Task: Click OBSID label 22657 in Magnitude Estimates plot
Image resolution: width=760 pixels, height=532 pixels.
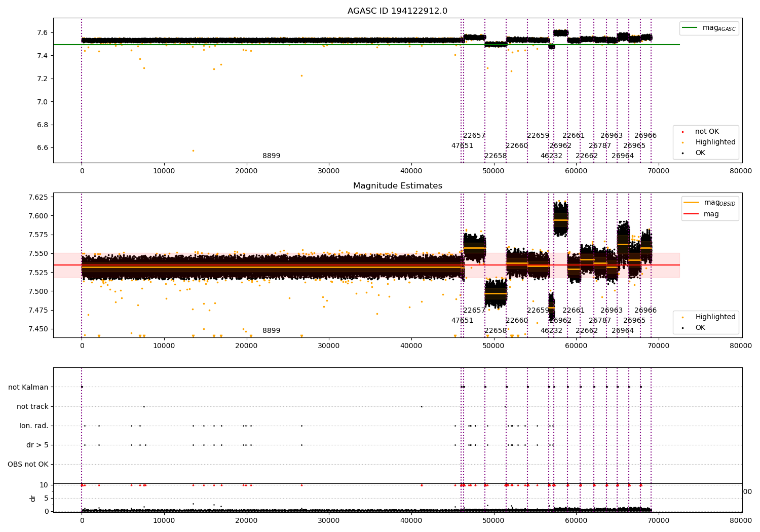Action: [x=474, y=310]
